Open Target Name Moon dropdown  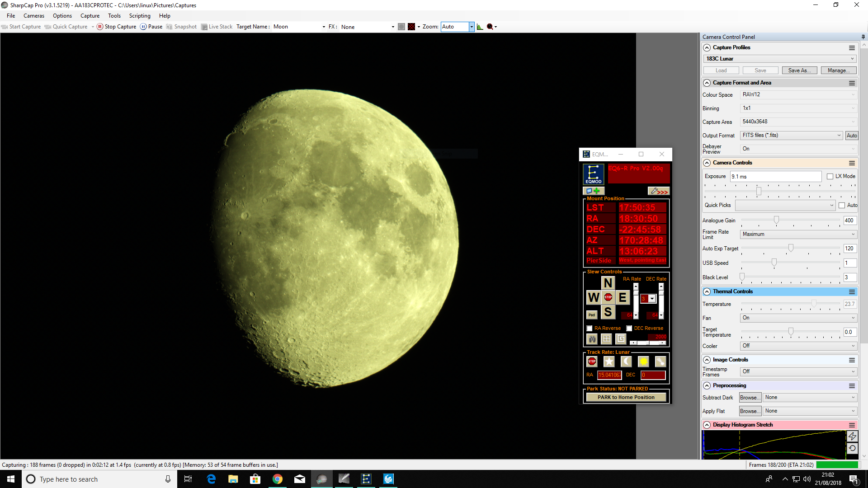coord(324,27)
